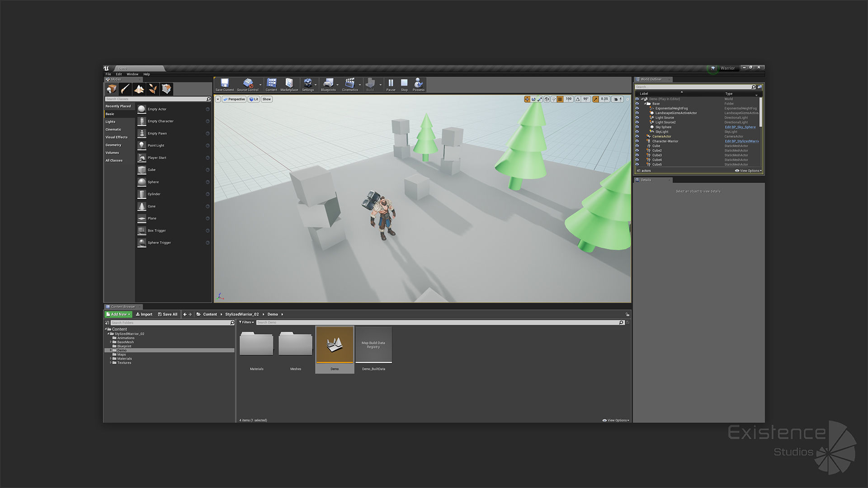Open the Perspective viewport type dropdown
The image size is (868, 488).
(234, 99)
